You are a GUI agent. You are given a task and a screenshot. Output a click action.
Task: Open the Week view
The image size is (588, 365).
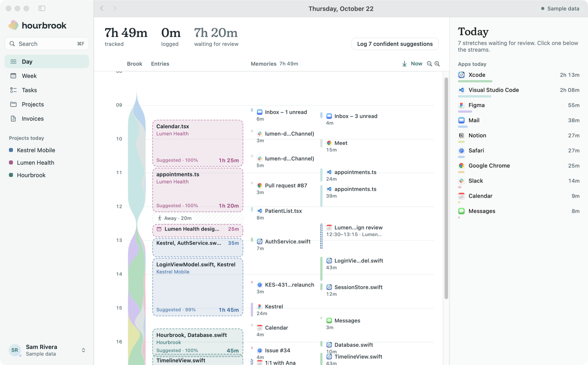pos(47,76)
